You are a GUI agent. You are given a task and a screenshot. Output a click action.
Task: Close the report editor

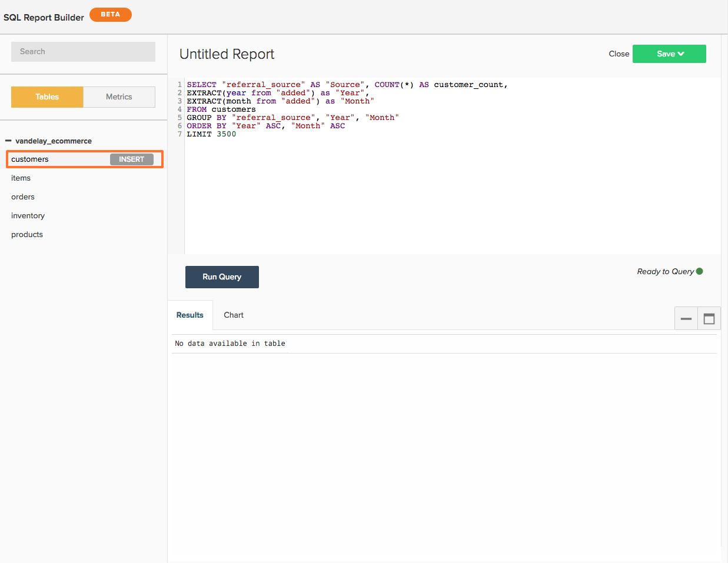(x=619, y=54)
